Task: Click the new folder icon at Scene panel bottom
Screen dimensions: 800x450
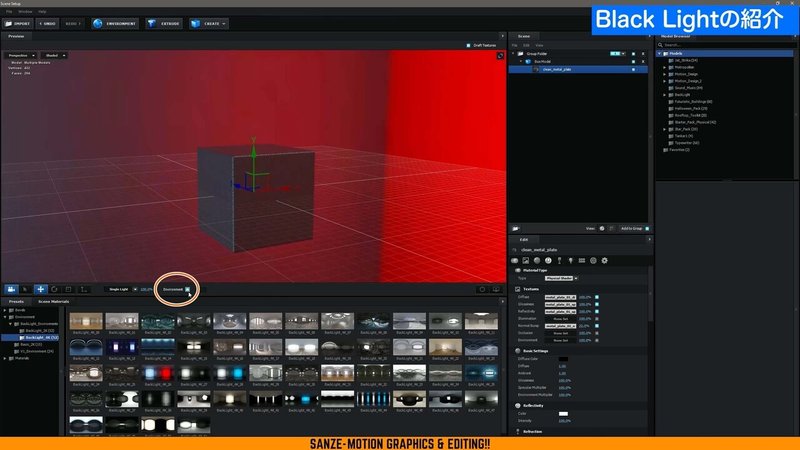Action: (516, 229)
